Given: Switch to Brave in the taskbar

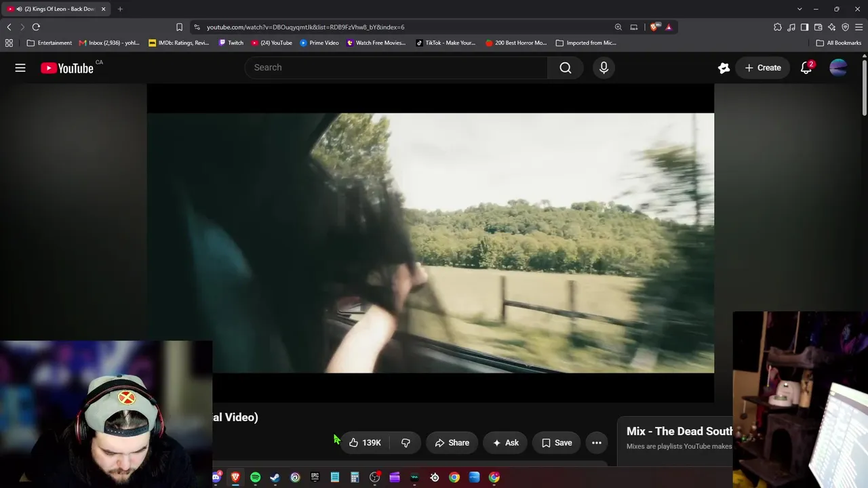Looking at the screenshot, I should pyautogui.click(x=235, y=478).
